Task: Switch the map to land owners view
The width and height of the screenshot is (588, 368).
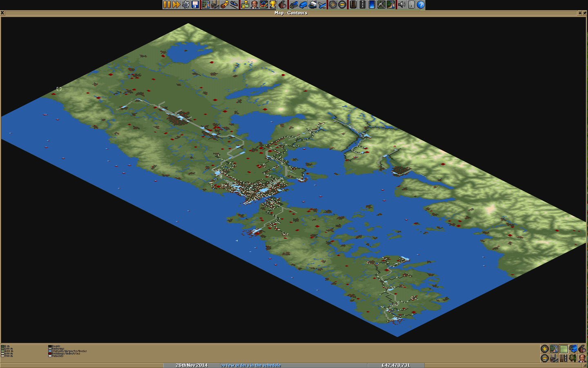Action: 582,358
